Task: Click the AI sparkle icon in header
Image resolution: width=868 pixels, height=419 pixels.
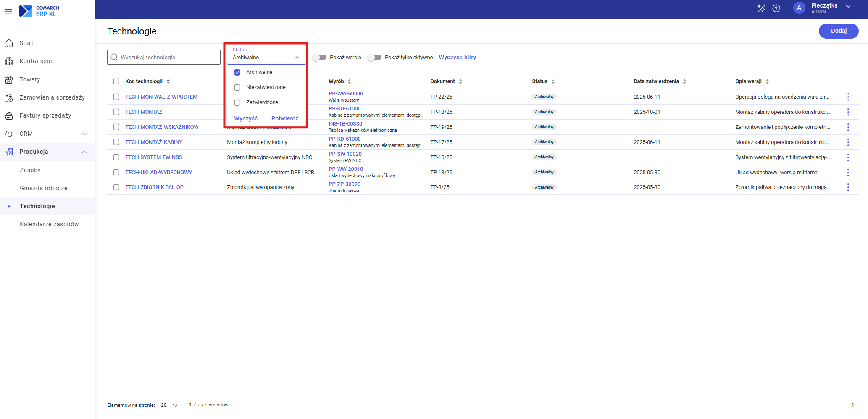Action: pos(761,8)
